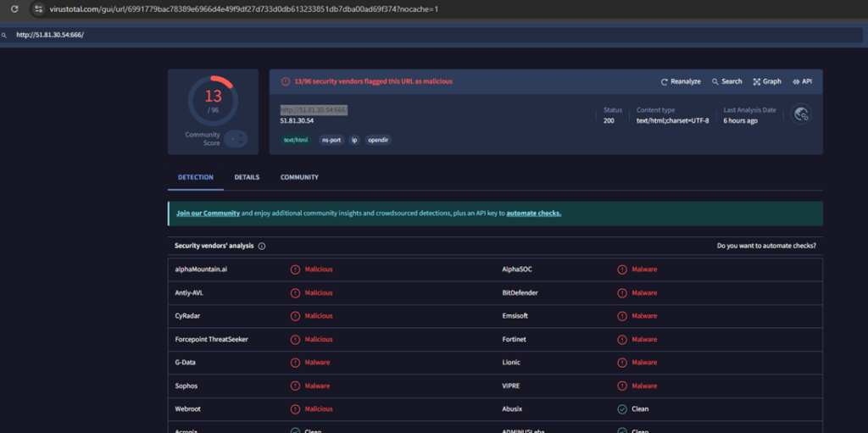Click Fortinet Malware alert icon

[x=622, y=340]
